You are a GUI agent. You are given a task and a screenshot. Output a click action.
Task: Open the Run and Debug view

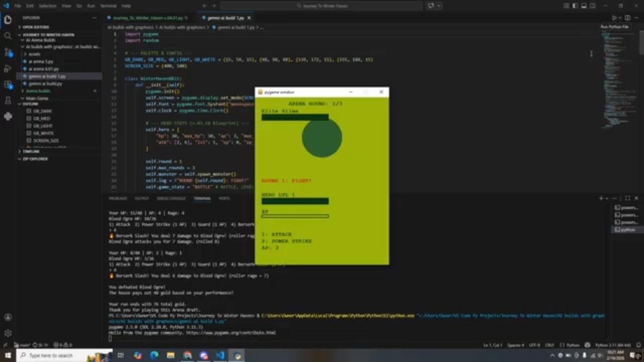coord(8,68)
